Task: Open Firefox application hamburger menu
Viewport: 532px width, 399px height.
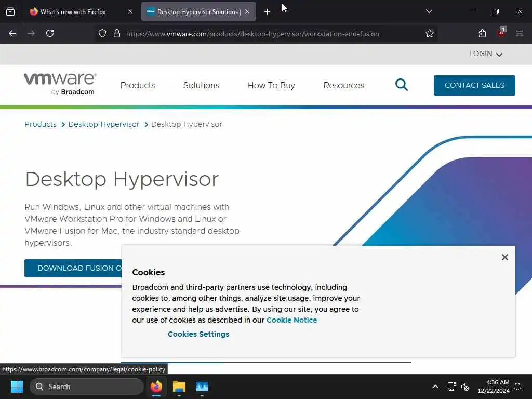Action: click(520, 33)
